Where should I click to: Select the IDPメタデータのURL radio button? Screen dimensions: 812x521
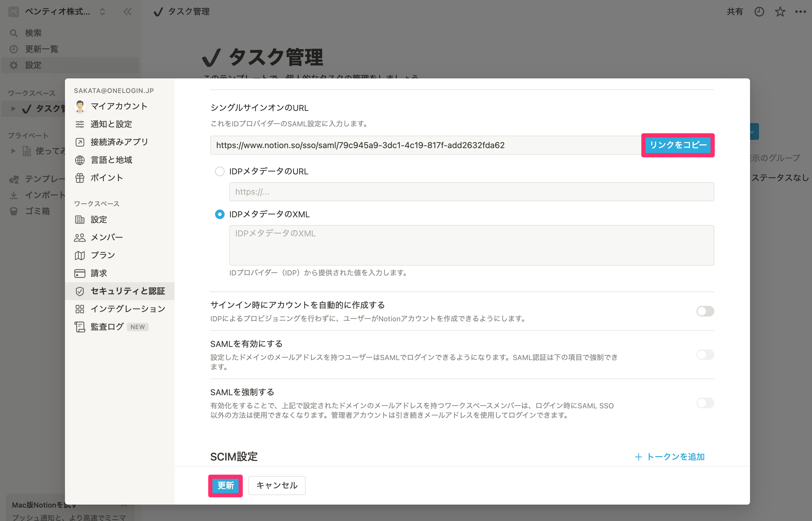click(x=220, y=171)
